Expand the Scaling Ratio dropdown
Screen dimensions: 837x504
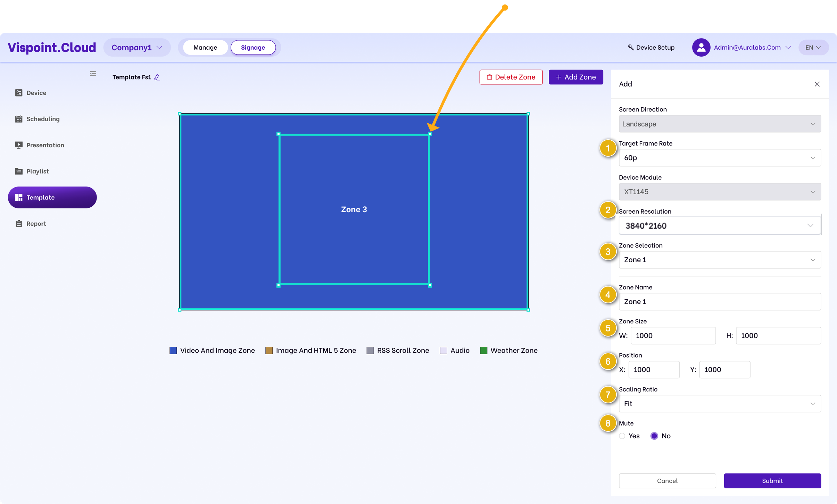pos(720,404)
